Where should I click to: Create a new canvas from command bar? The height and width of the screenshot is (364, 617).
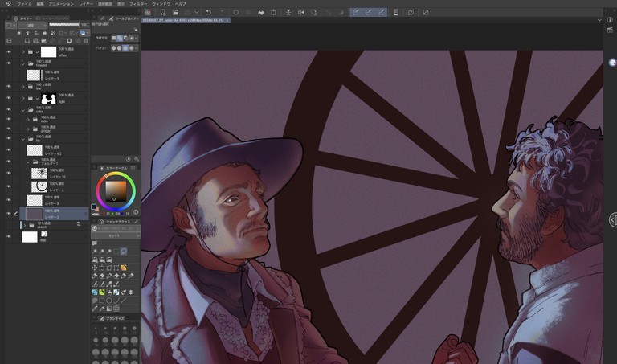tap(163, 12)
